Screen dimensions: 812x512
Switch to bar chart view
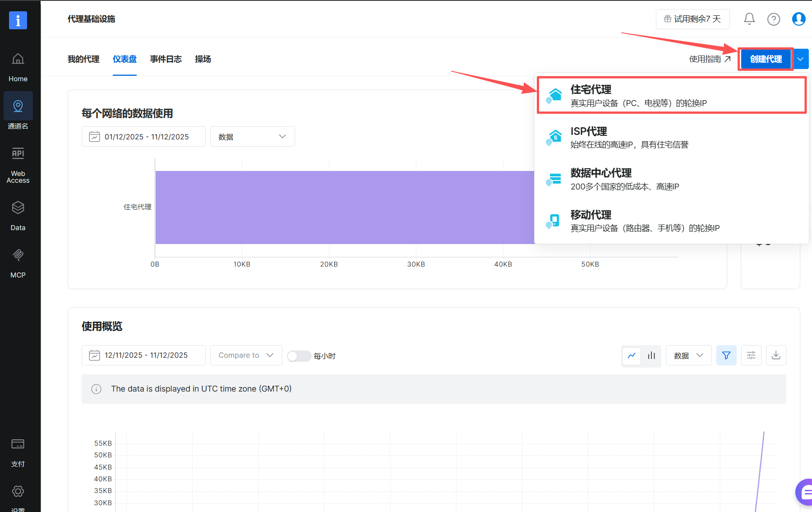pyautogui.click(x=651, y=355)
